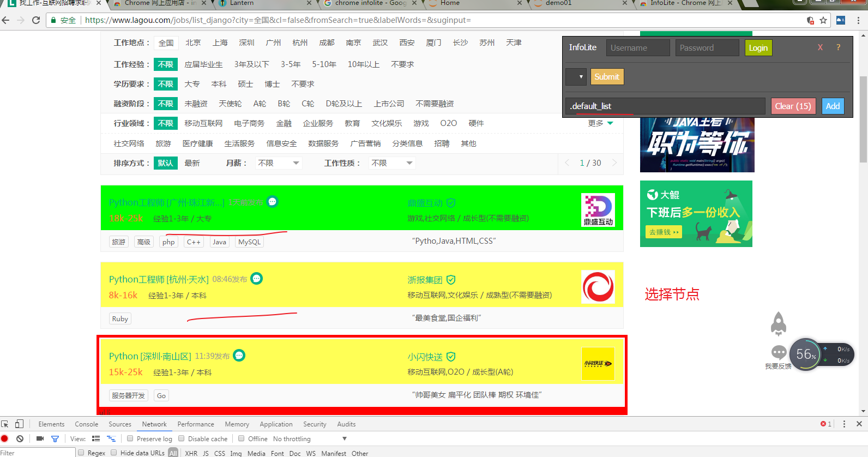Show network overview waterfall icon
This screenshot has width=868, height=457.
111,438
